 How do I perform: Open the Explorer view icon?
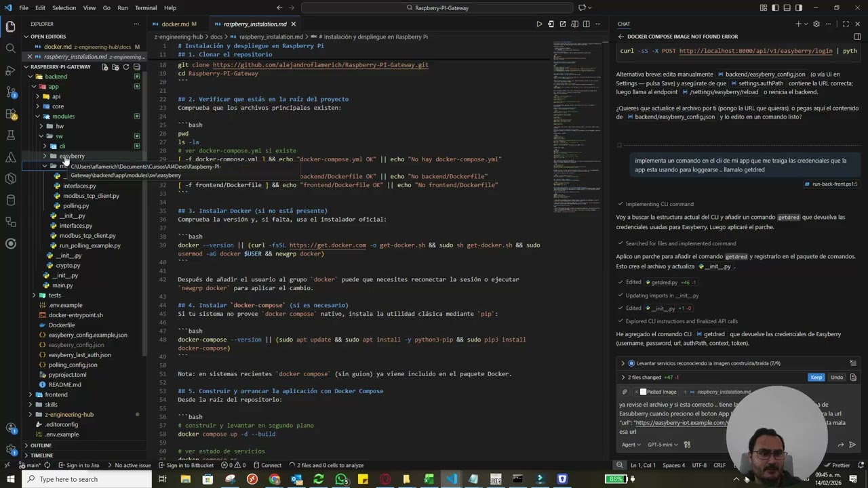coord(10,26)
